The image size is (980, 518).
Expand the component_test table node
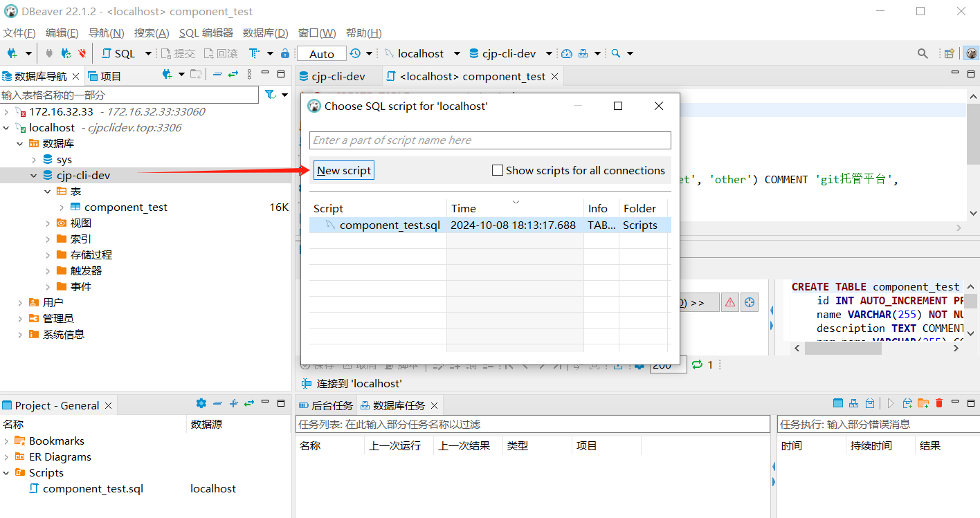[62, 207]
